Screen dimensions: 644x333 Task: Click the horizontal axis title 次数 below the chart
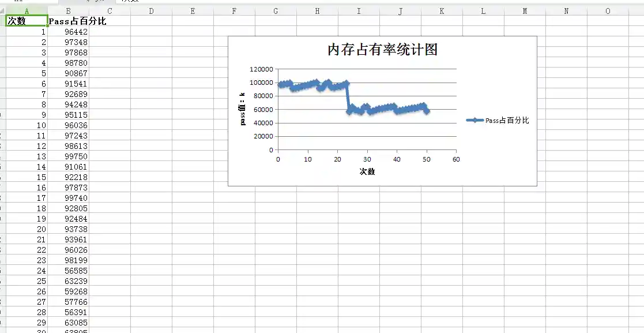pyautogui.click(x=367, y=171)
